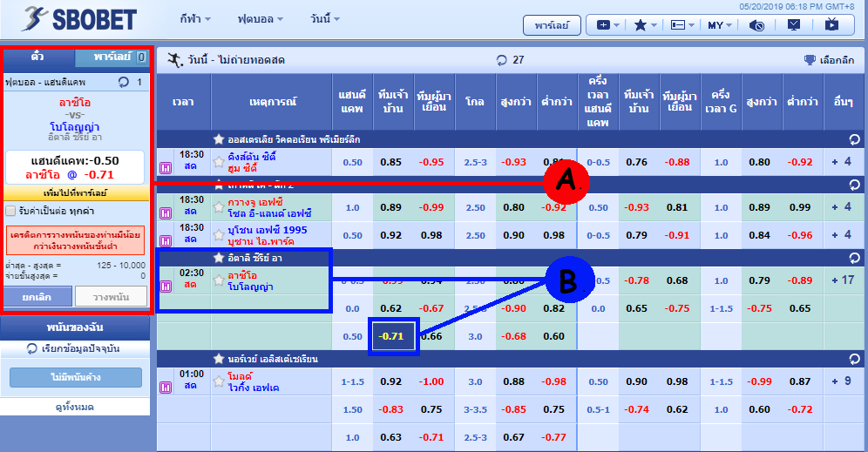Image resolution: width=868 pixels, height=452 pixels.
Task: Select half-time under odds 0.99 for กวางจู เอฟซี
Action: pyautogui.click(x=800, y=207)
